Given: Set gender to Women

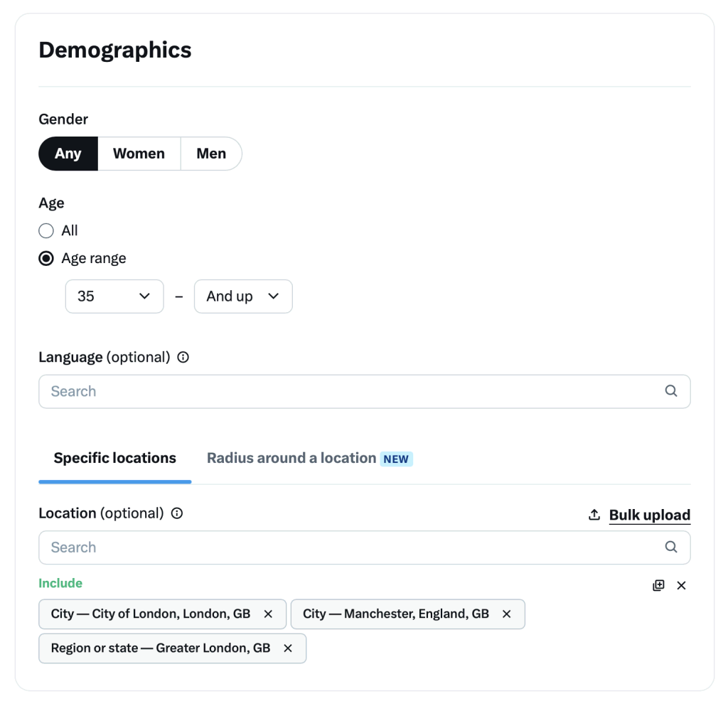Looking at the screenshot, I should (139, 154).
